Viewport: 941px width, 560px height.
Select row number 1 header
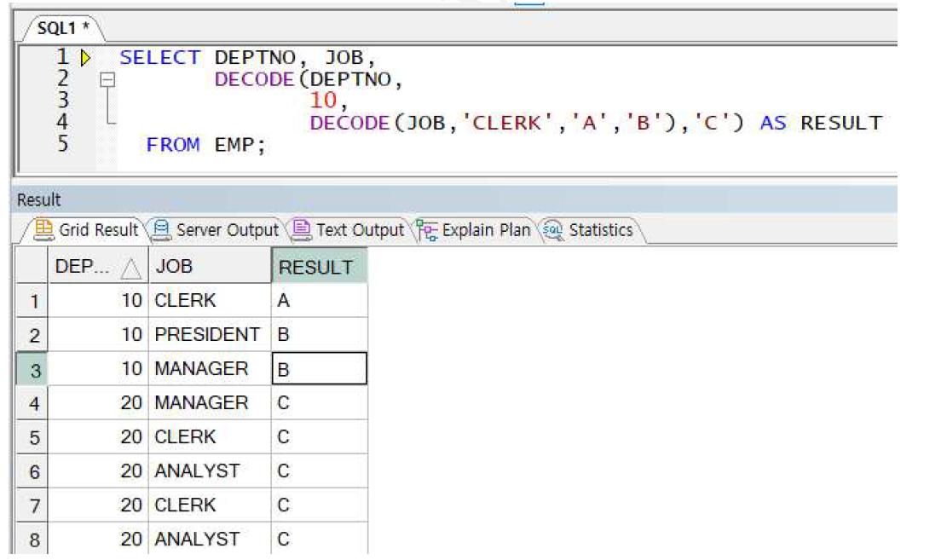click(x=32, y=300)
